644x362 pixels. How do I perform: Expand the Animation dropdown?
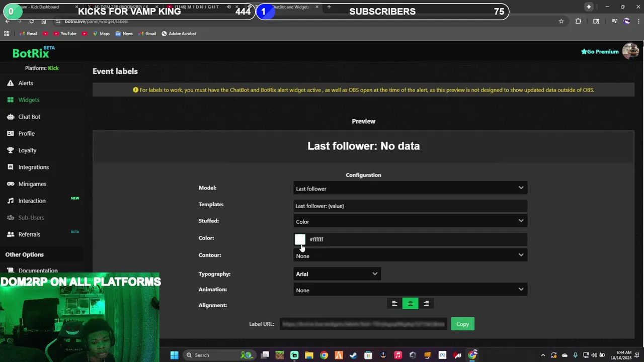point(410,290)
